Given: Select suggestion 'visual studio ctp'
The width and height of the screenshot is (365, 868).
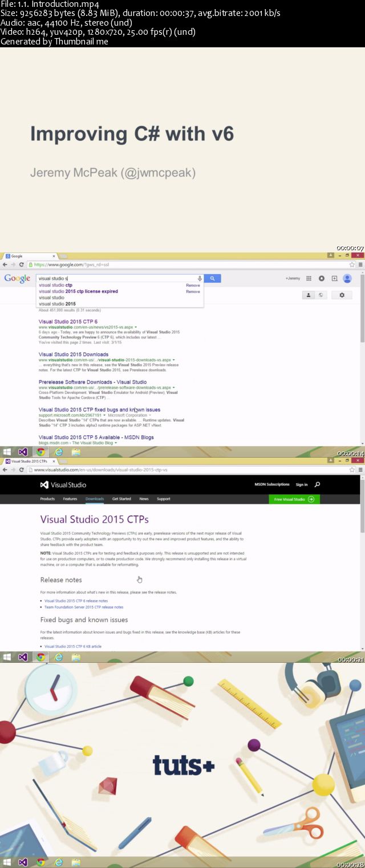Looking at the screenshot, I should [x=55, y=285].
